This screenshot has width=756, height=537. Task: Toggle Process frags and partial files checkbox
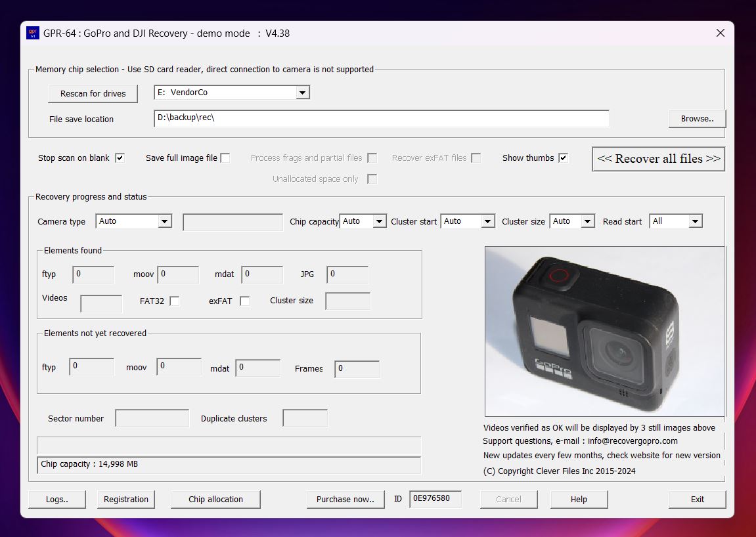click(x=372, y=158)
